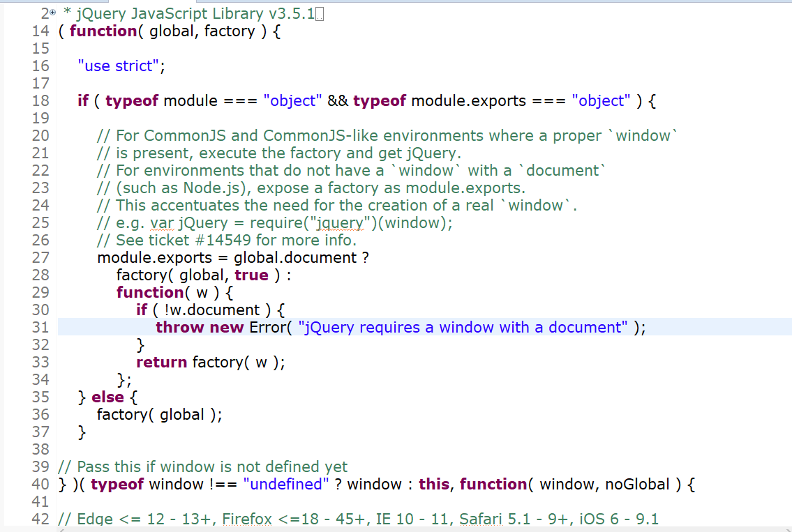792x532 pixels.
Task: Click the comment starting 'For CommonJS and CommonJS-like'
Action: (387, 136)
